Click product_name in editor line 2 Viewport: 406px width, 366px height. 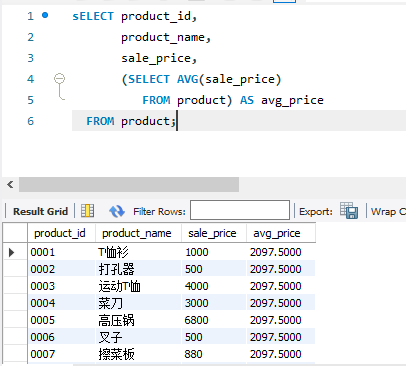pos(163,37)
